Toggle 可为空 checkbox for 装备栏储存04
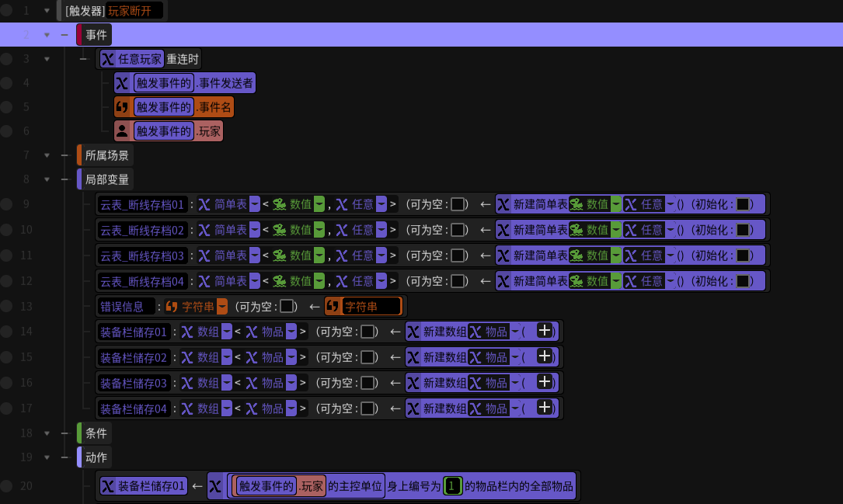This screenshot has width=843, height=504. pos(368,409)
